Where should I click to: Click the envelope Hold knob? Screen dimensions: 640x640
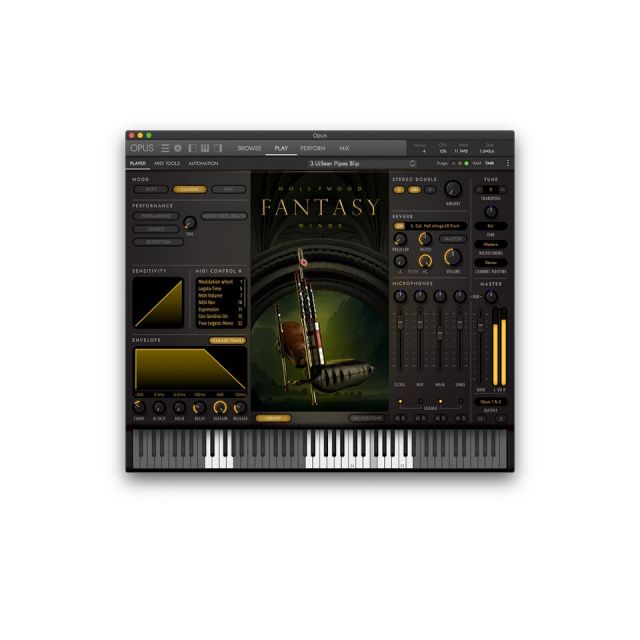click(x=179, y=407)
